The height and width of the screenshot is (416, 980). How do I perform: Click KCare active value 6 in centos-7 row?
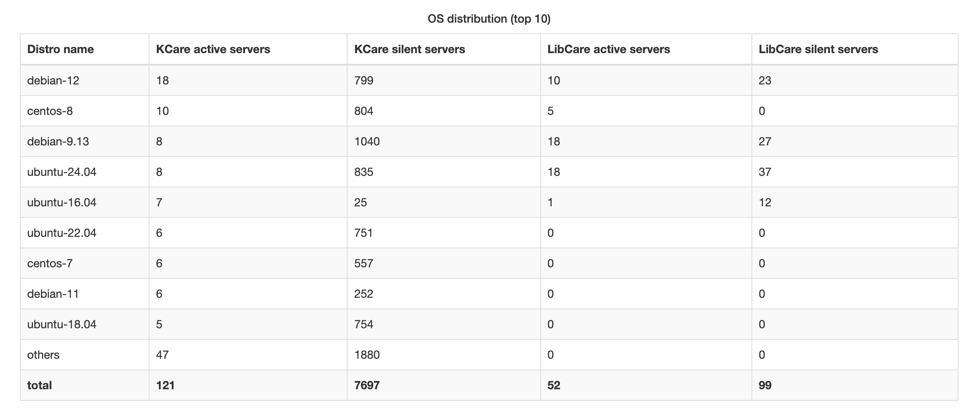tap(159, 263)
